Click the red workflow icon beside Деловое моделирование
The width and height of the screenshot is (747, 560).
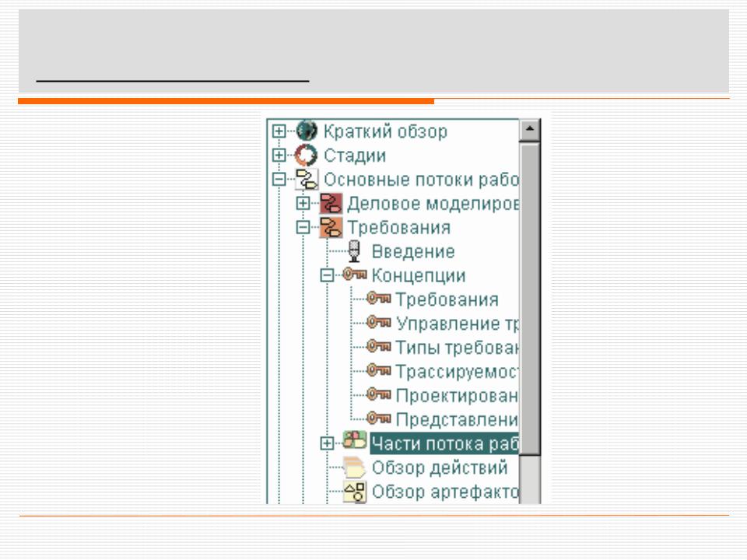[x=331, y=203]
